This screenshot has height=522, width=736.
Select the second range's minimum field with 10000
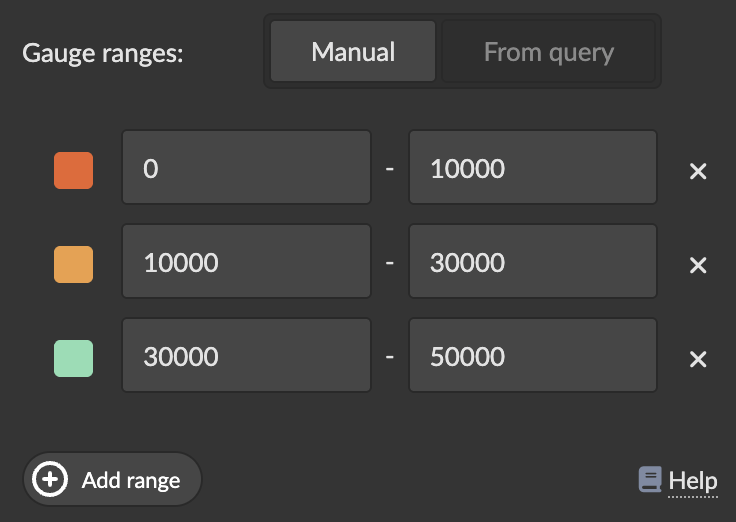246,261
